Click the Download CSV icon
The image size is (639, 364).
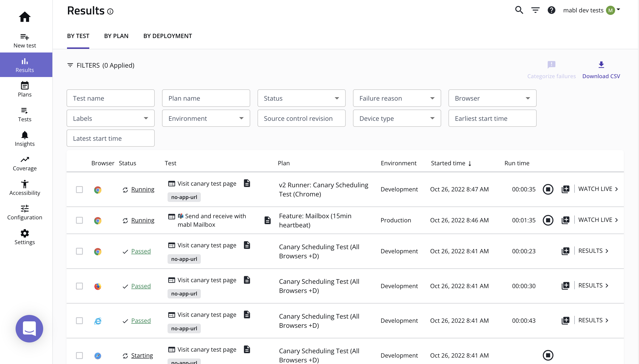(601, 65)
